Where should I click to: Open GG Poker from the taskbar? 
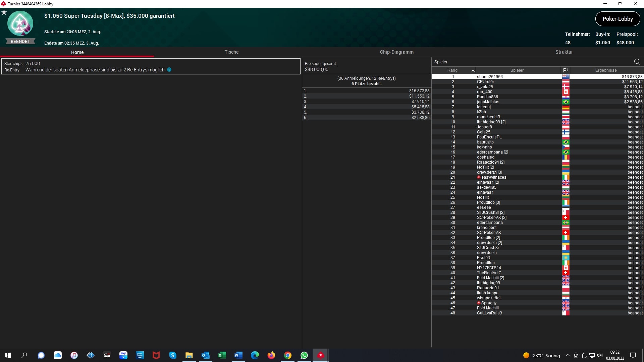tap(107, 355)
